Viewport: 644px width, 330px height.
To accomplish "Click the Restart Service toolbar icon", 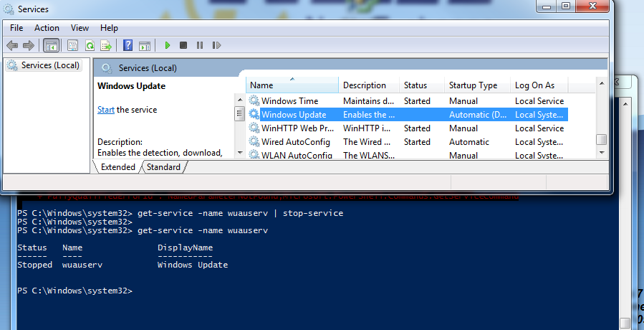I will (216, 45).
